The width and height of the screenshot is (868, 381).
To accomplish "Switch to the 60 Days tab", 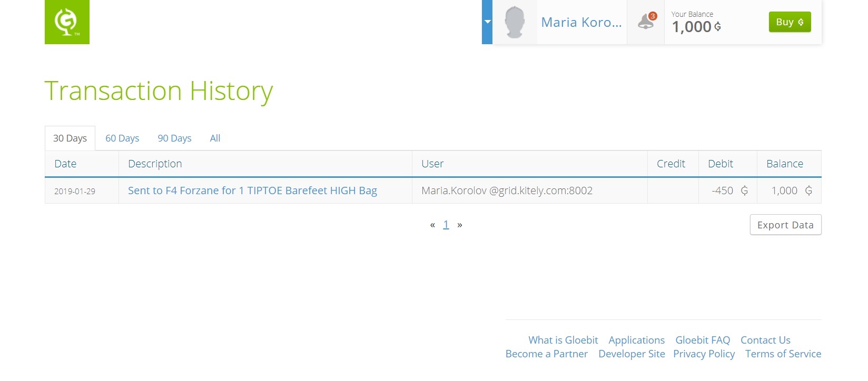I will pos(122,138).
